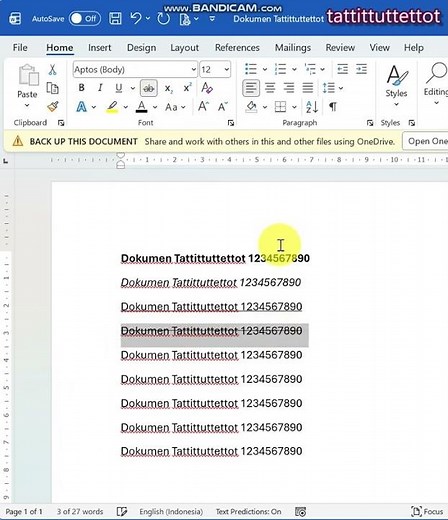Open underline style dropdown arrow
This screenshot has height=520, width=448.
[x=133, y=88]
